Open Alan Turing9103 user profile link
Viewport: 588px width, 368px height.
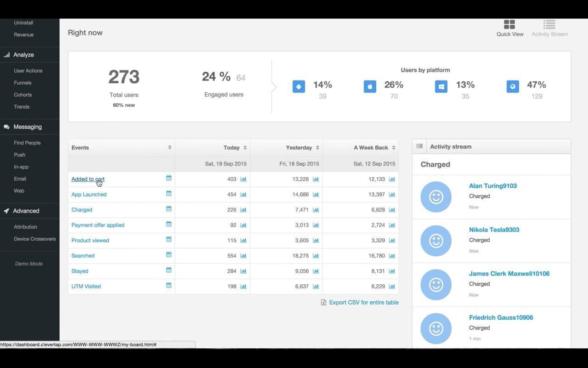(x=493, y=186)
